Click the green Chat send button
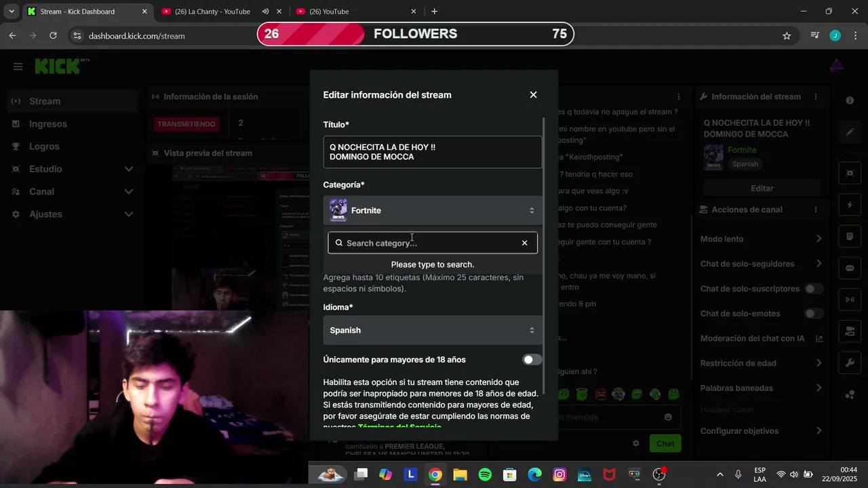The width and height of the screenshot is (868, 488). click(665, 443)
